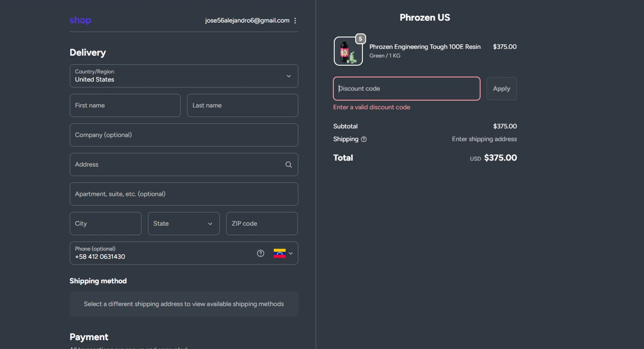
Task: Open Phrozen resin product thumbnail
Action: pyautogui.click(x=348, y=51)
